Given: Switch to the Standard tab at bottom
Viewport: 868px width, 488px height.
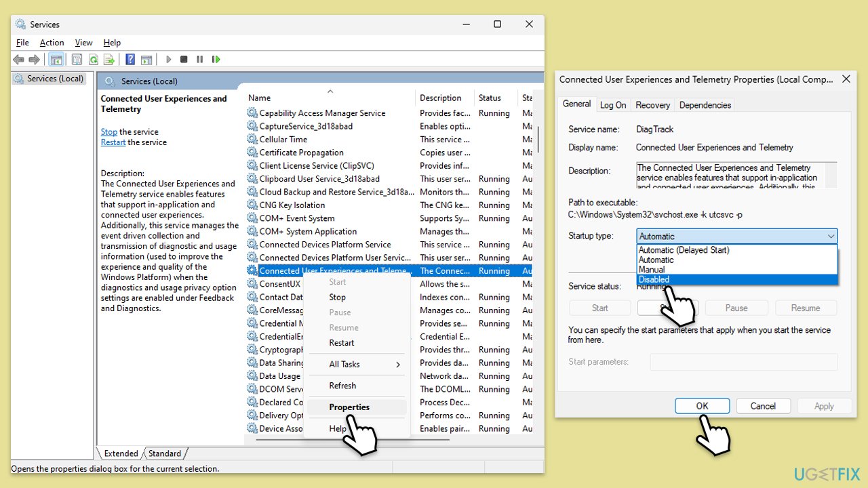Looking at the screenshot, I should [x=165, y=453].
